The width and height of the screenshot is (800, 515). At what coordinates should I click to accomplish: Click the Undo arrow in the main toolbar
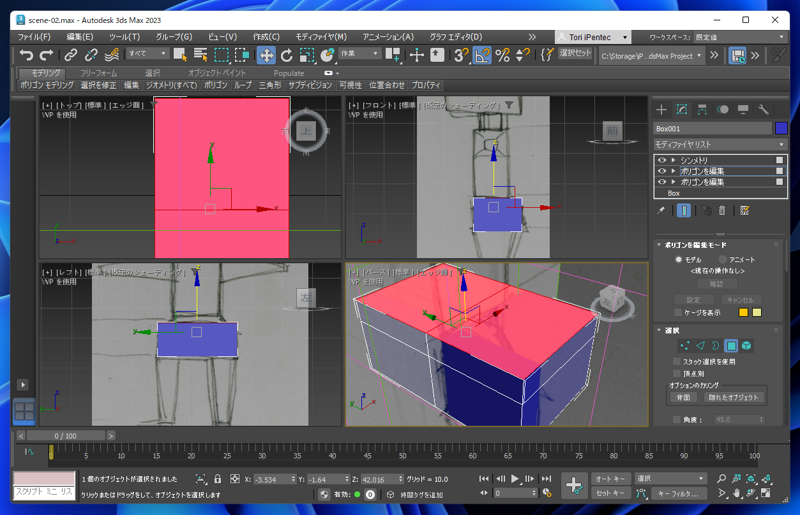pos(26,55)
